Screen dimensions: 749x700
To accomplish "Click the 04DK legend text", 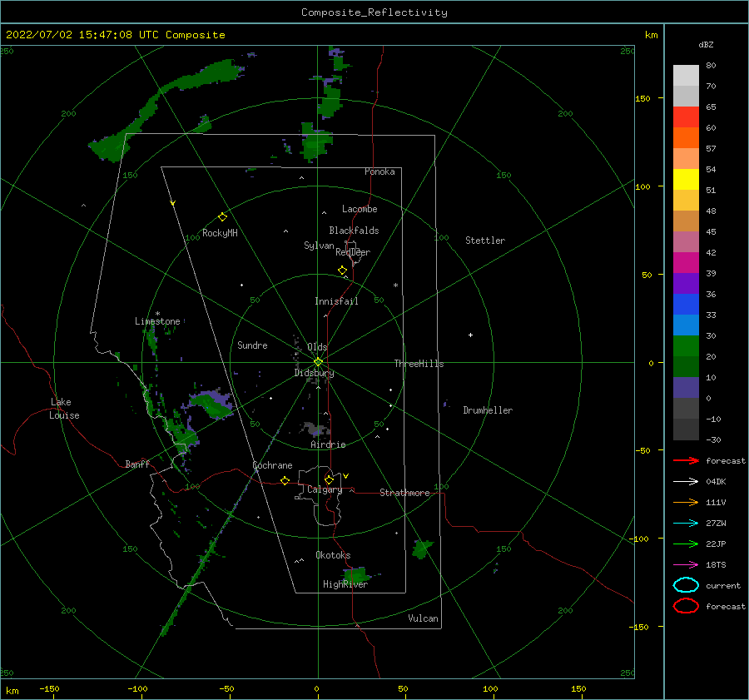I will click(x=716, y=481).
